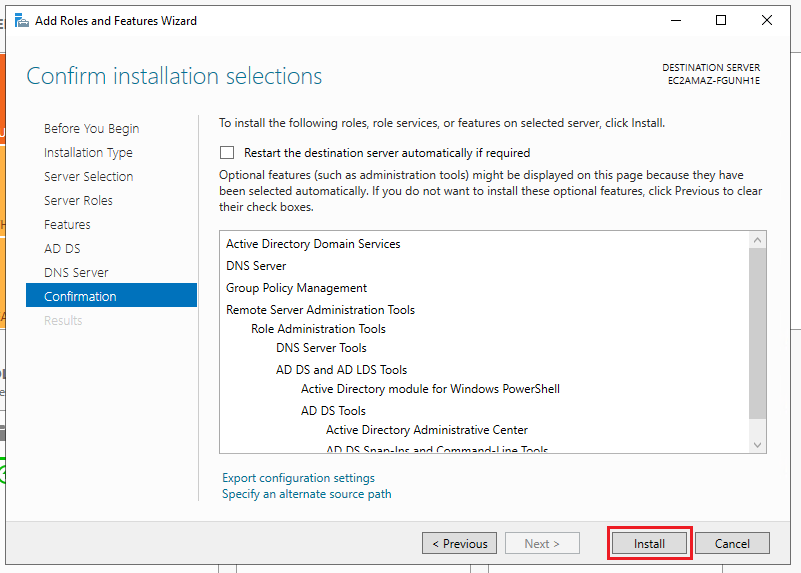Viewport: 801px width, 573px height.
Task: Select Group Policy Management entry
Action: point(296,288)
